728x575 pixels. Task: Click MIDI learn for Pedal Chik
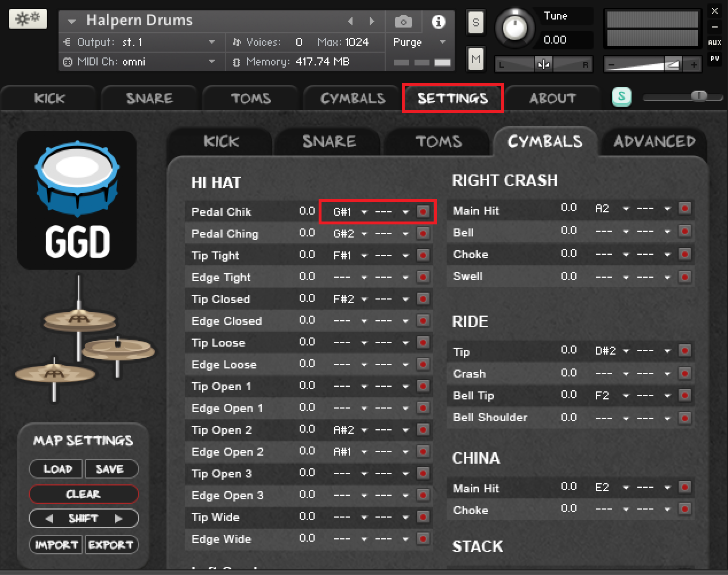(423, 212)
